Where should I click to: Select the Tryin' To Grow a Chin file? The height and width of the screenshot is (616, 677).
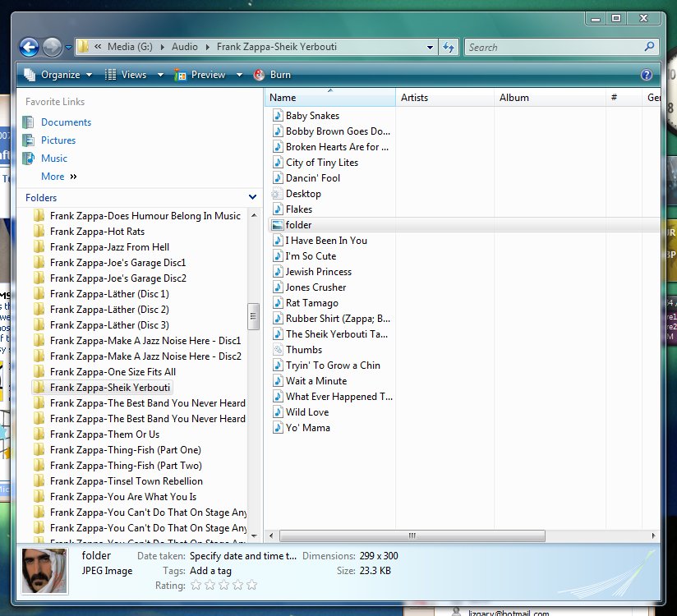click(333, 365)
